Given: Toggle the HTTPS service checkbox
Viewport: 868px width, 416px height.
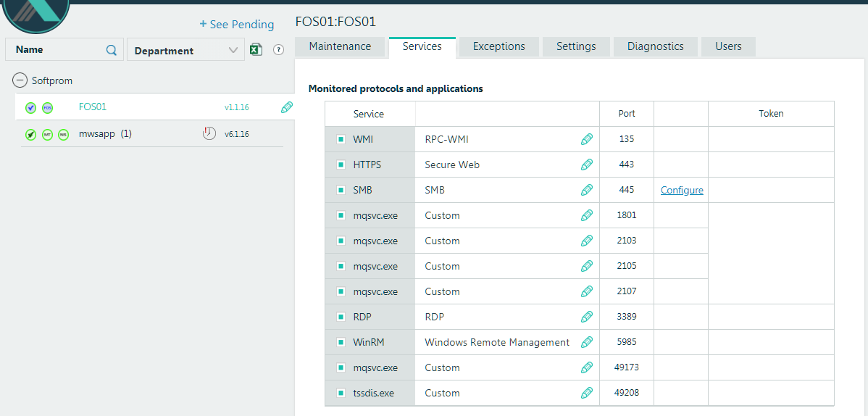Looking at the screenshot, I should [341, 165].
